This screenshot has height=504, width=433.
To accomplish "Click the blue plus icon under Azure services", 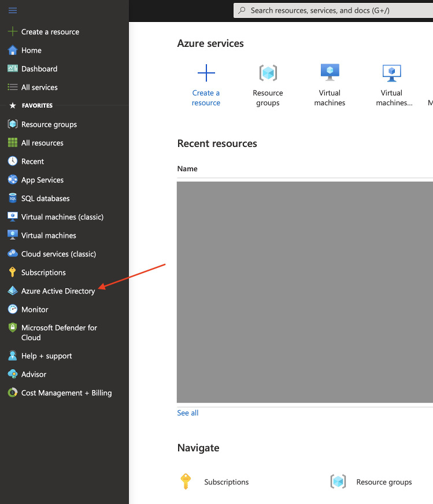I will (206, 73).
